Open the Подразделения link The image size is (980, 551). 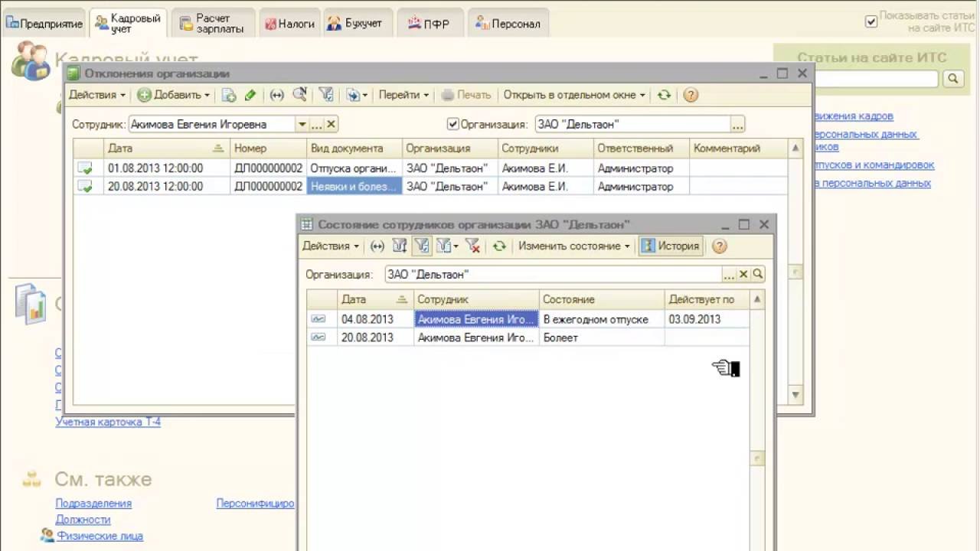point(93,504)
